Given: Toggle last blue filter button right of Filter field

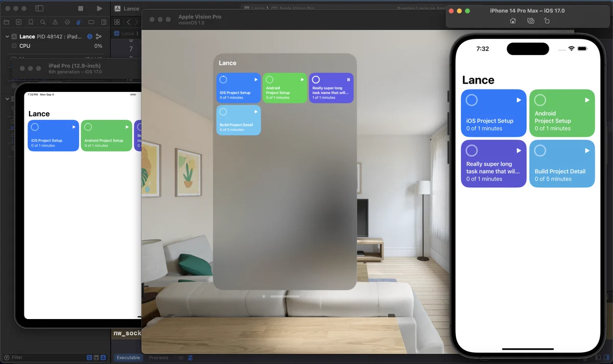Looking at the screenshot, I should click(103, 357).
